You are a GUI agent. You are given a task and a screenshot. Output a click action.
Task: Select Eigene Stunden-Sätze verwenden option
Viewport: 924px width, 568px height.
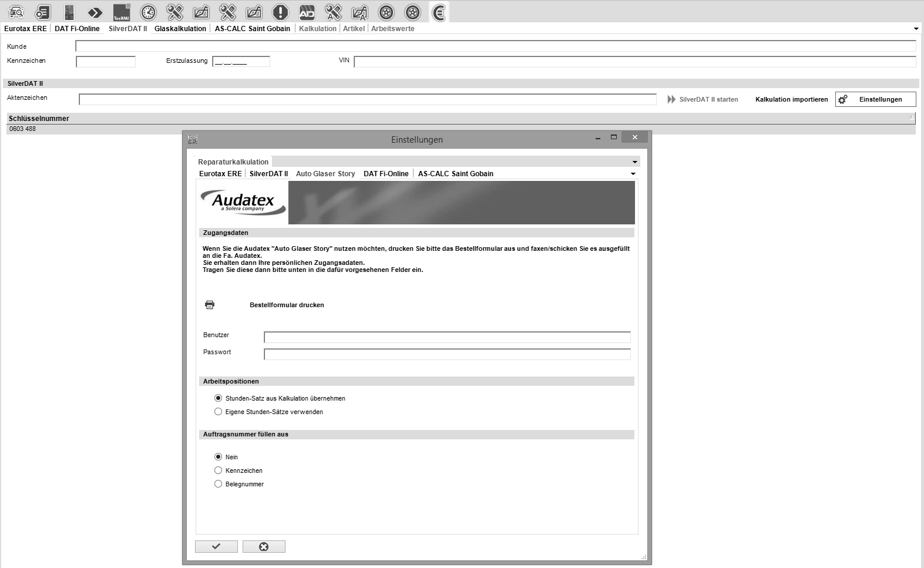(268, 412)
